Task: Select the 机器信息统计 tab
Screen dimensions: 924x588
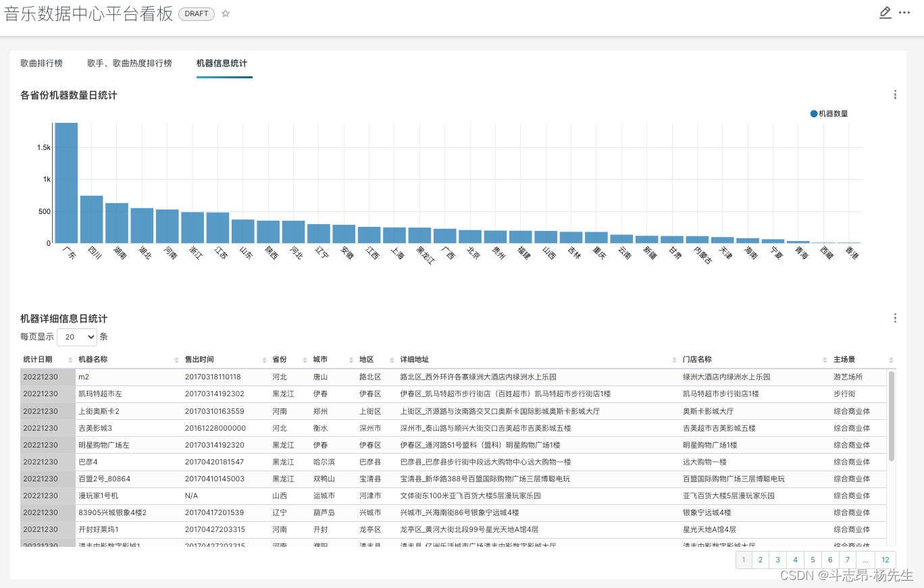Action: point(222,63)
